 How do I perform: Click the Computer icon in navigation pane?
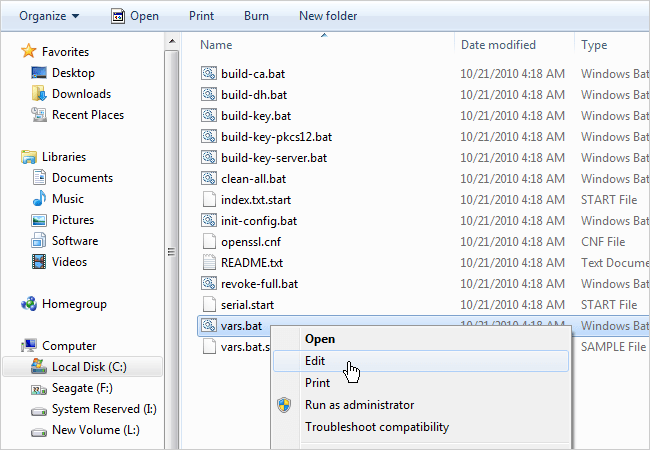[29, 346]
